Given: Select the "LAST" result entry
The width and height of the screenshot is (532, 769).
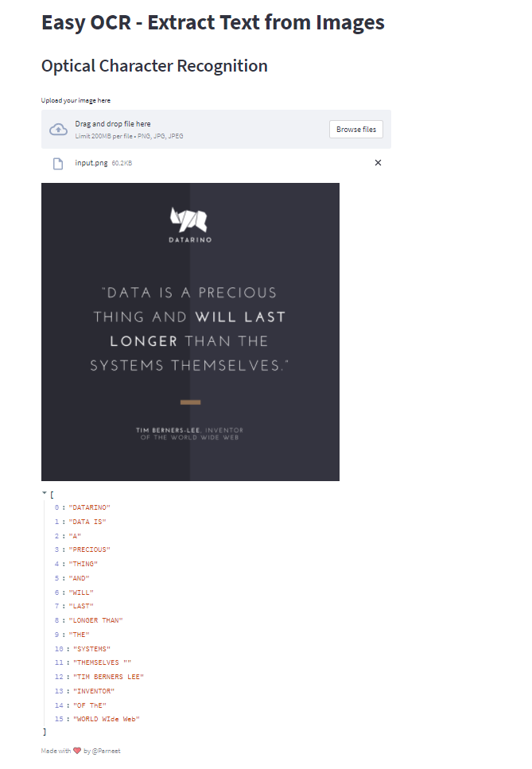Looking at the screenshot, I should pyautogui.click(x=81, y=606).
